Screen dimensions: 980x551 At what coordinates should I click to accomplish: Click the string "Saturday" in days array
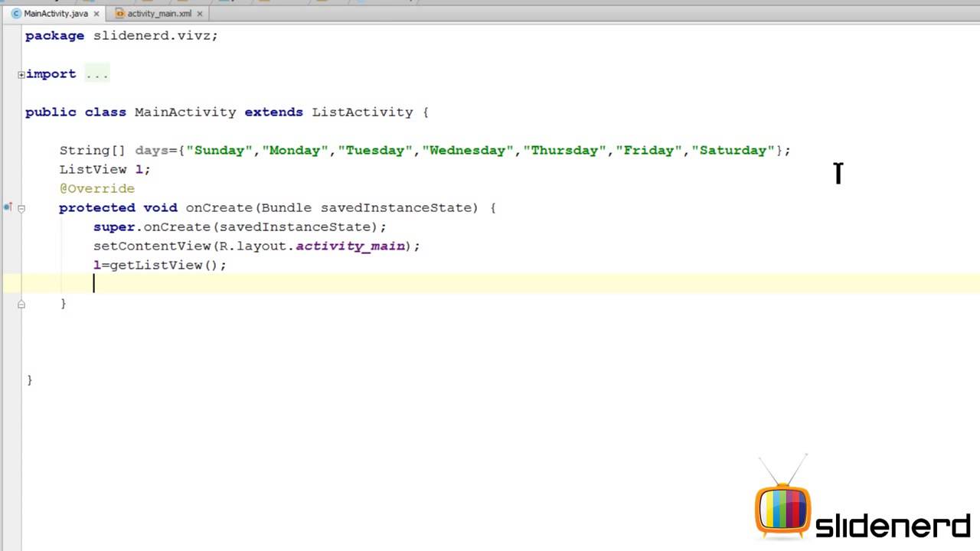(x=733, y=151)
